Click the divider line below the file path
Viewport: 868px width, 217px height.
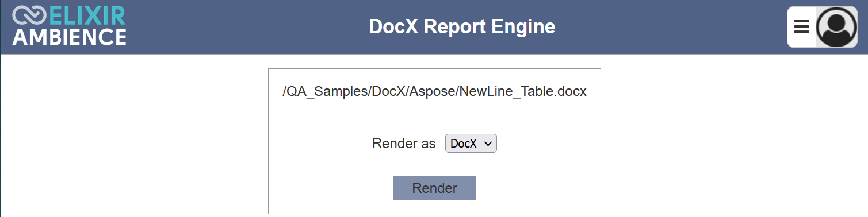(434, 110)
